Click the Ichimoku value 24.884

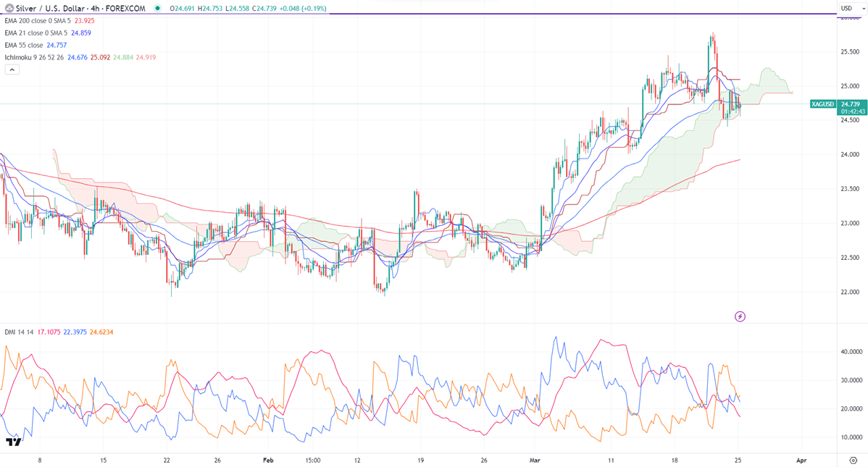[x=123, y=57]
